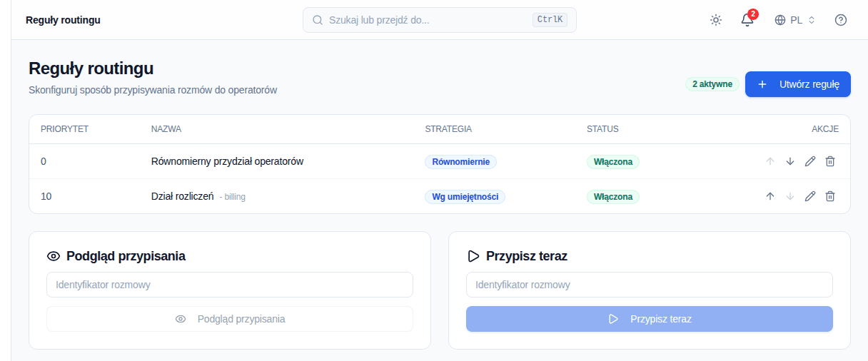Select the 'Równomierny przydział operatorów' rule name

(228, 161)
